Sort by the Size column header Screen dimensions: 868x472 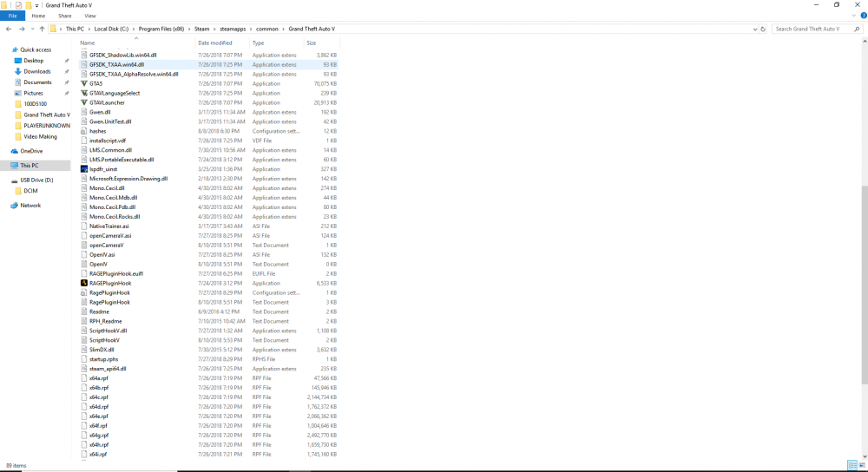pyautogui.click(x=311, y=43)
